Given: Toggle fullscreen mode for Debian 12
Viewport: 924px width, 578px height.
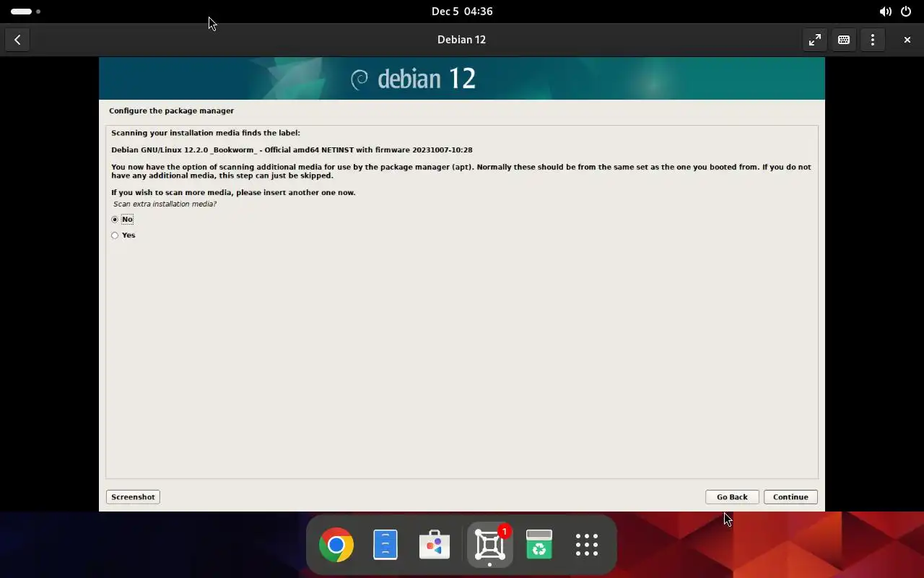Looking at the screenshot, I should 814,40.
